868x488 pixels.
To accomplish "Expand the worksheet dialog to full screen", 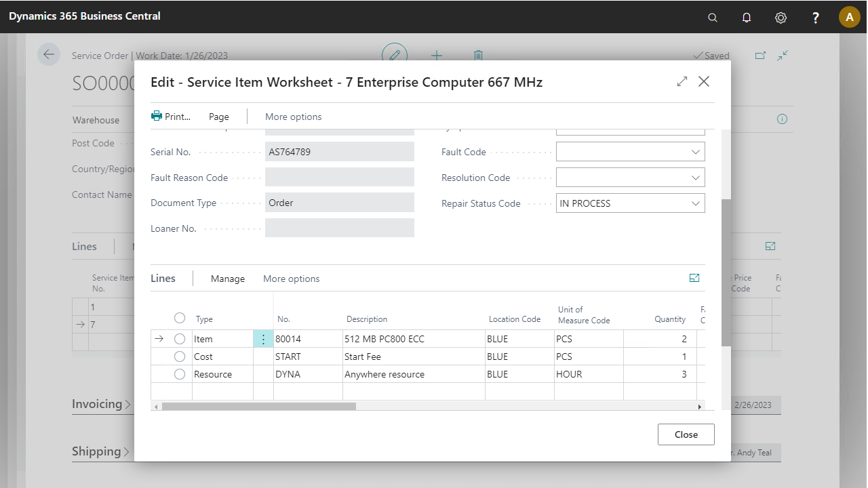I will 682,82.
